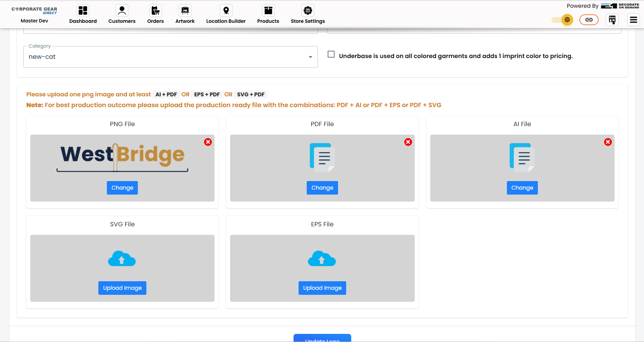The width and height of the screenshot is (644, 342).
Task: Click the Decorate On Demand logo
Action: pos(620,6)
